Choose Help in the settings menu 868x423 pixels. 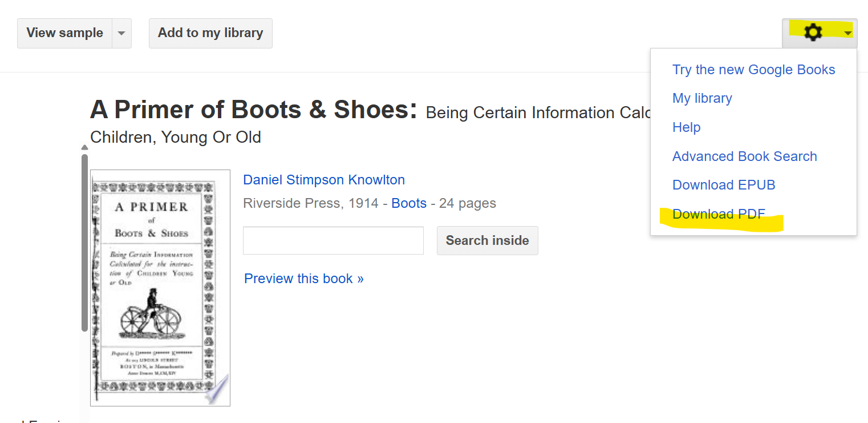(686, 127)
